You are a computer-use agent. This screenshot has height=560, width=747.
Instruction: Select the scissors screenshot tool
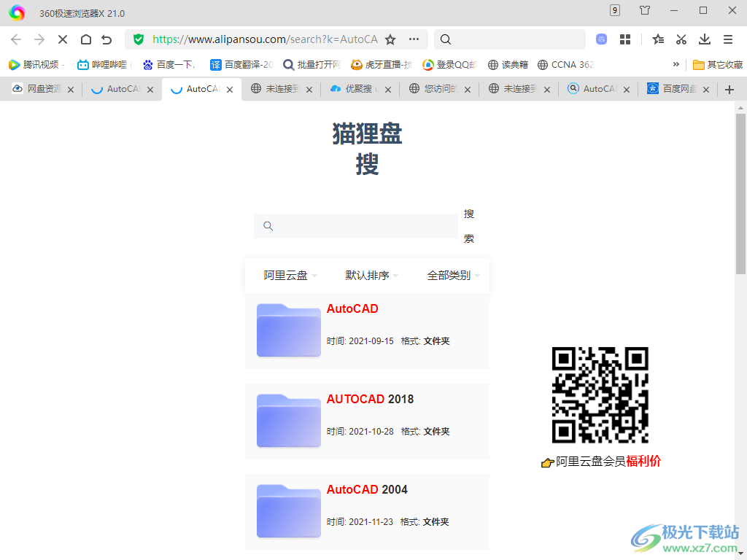point(681,39)
